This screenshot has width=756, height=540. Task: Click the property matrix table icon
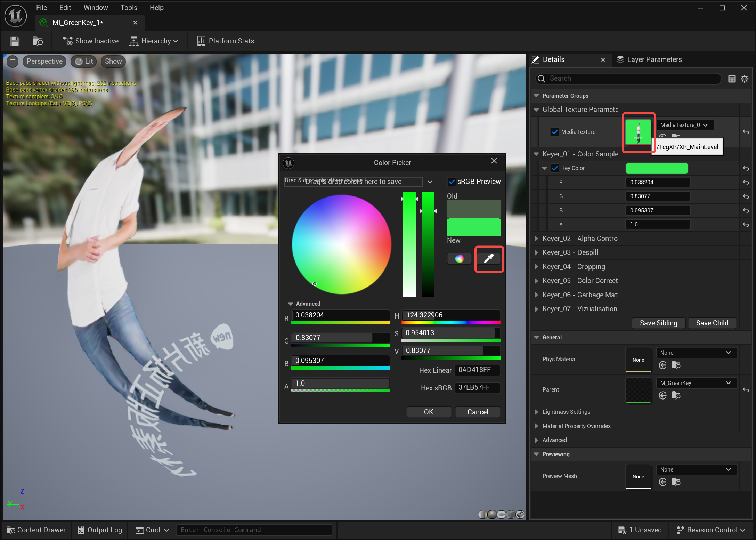(x=732, y=79)
